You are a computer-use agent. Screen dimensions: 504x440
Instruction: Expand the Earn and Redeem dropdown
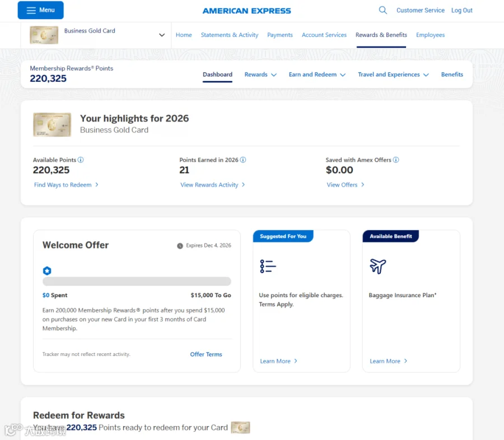click(317, 74)
